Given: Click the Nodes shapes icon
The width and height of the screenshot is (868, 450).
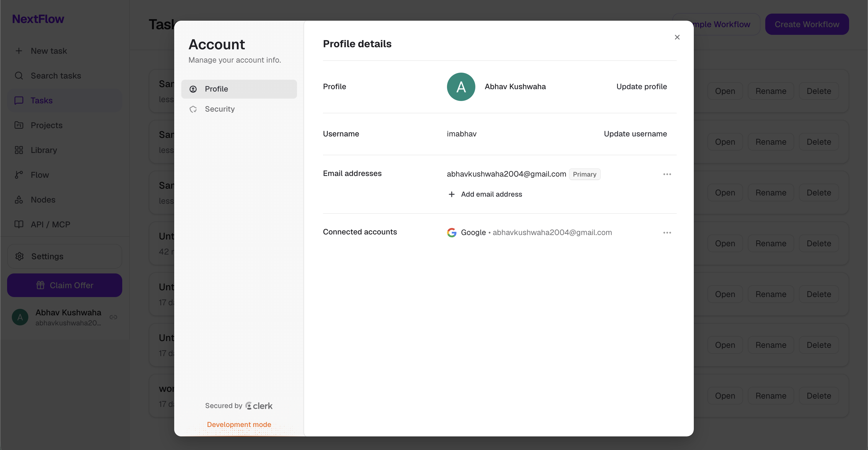Looking at the screenshot, I should click(19, 200).
